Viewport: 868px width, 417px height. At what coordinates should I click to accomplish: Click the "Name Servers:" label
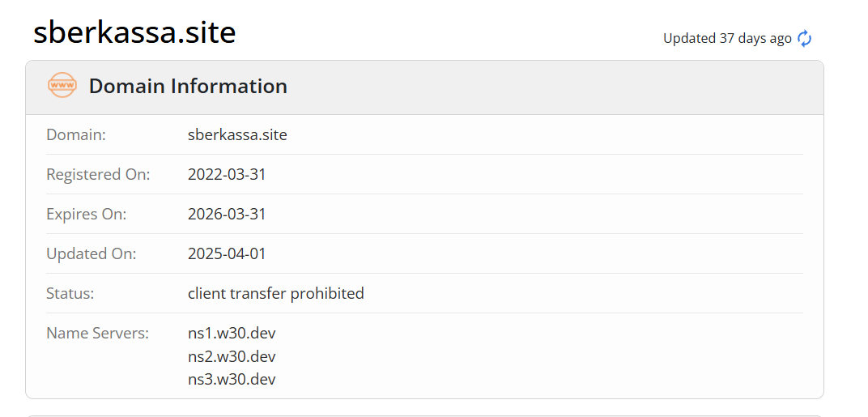[97, 333]
